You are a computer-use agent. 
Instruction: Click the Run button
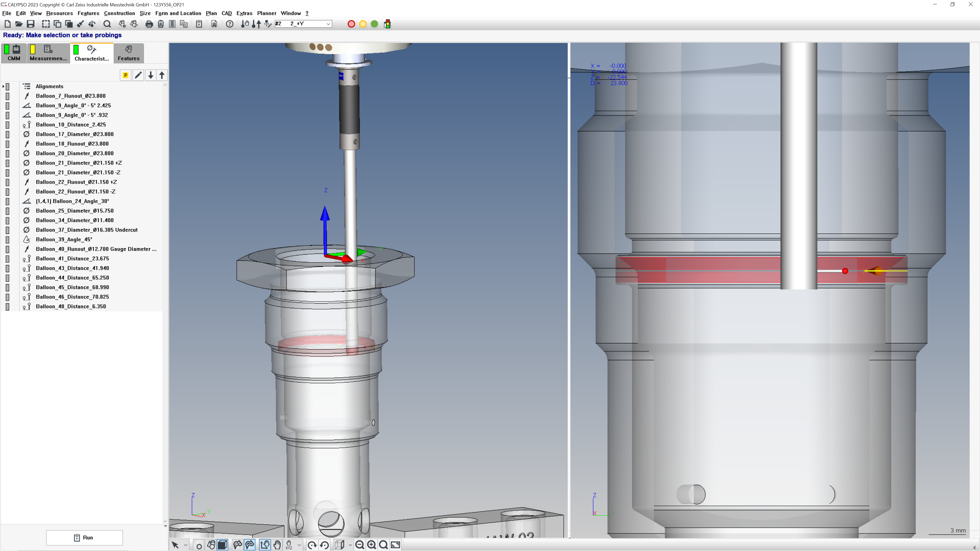(84, 537)
